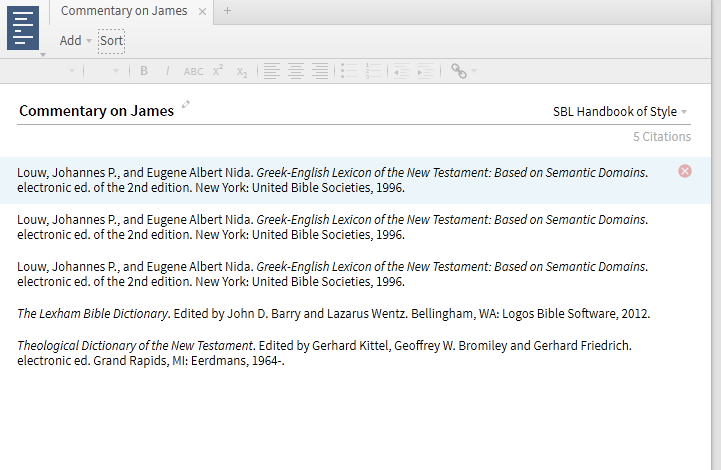Align text to the left
The image size is (721, 470).
[271, 71]
